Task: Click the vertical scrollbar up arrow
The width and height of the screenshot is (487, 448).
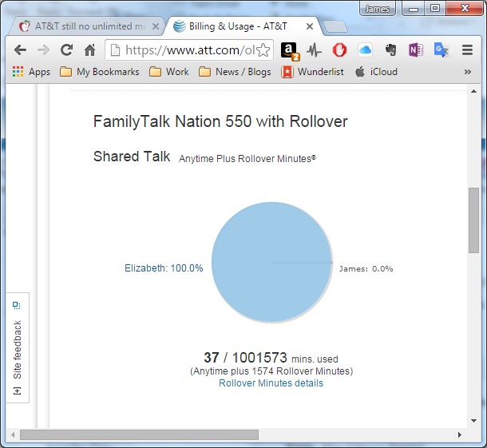Action: point(473,91)
